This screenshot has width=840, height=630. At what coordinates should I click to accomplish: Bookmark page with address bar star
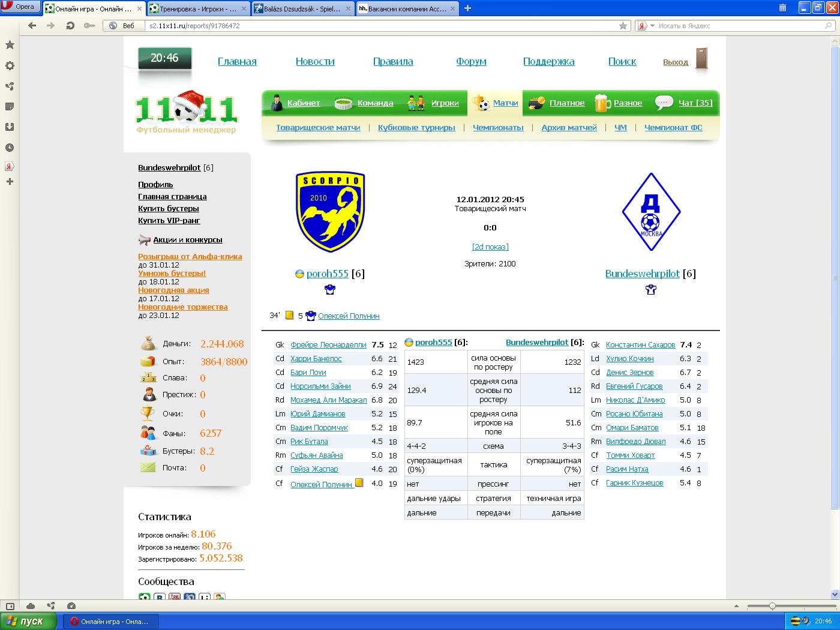pyautogui.click(x=623, y=26)
